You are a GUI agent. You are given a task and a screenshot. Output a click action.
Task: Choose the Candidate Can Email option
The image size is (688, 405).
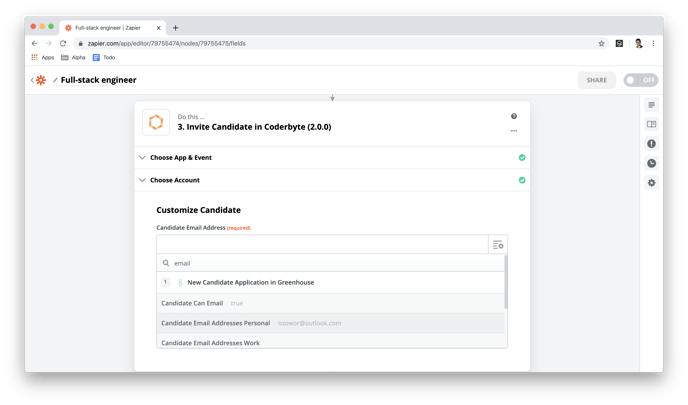click(331, 303)
